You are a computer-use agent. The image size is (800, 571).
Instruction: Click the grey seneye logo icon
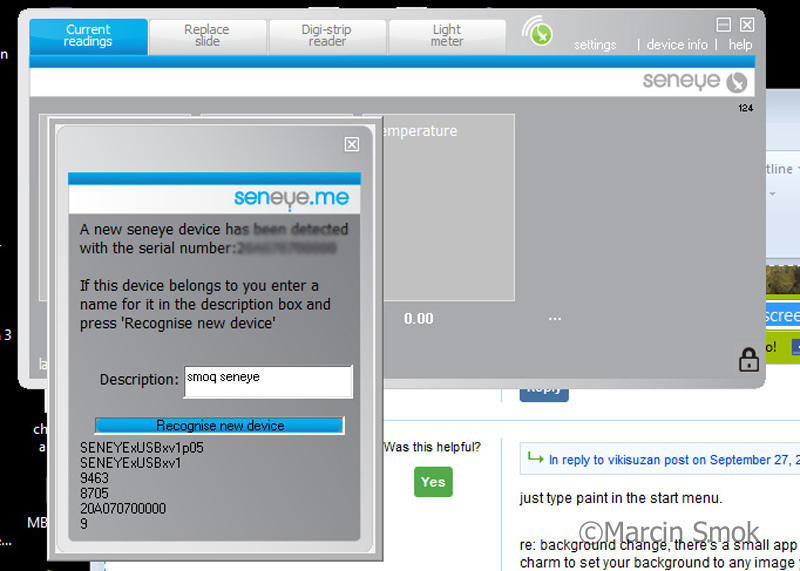point(737,82)
